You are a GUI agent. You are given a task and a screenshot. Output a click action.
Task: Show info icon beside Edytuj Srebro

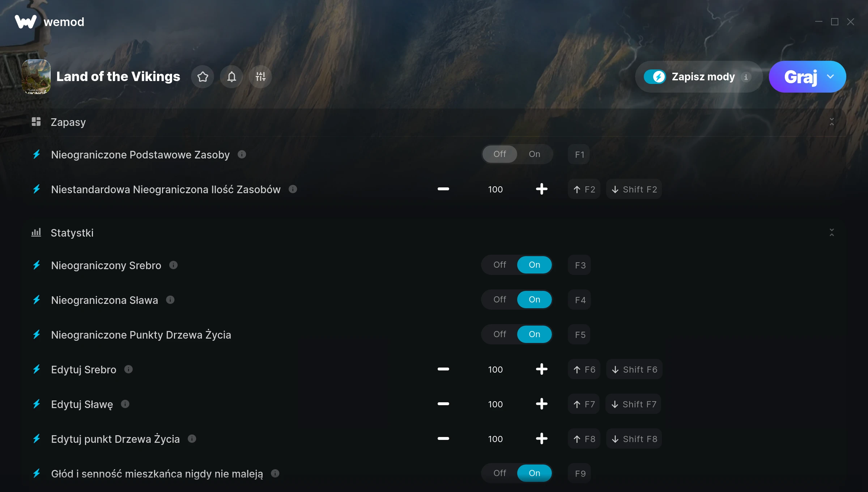pyautogui.click(x=128, y=369)
